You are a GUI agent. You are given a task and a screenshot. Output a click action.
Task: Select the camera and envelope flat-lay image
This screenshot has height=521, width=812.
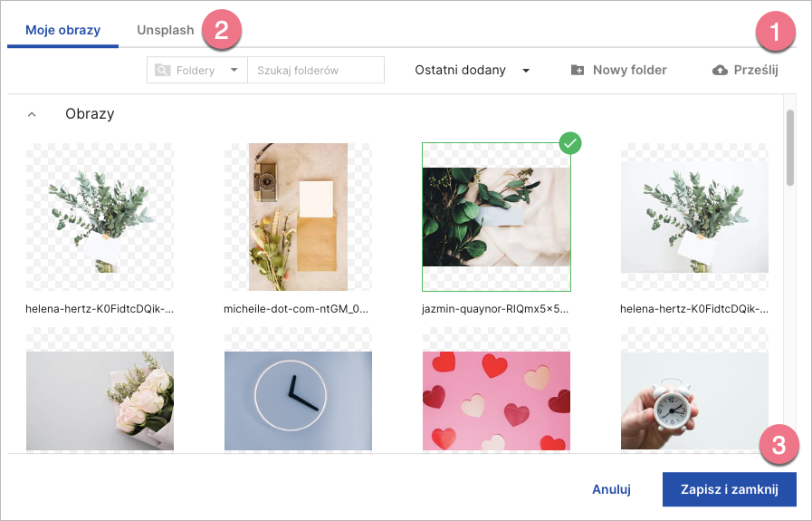[x=298, y=217]
